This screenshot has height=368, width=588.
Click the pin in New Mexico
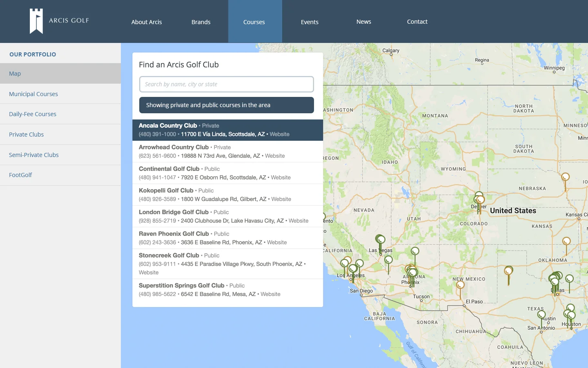point(460,285)
